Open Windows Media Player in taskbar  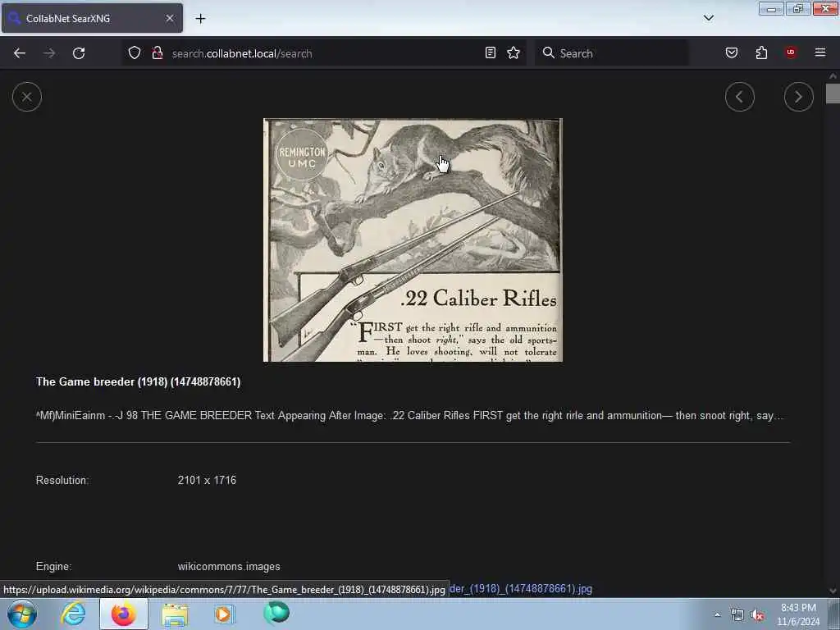point(224,614)
